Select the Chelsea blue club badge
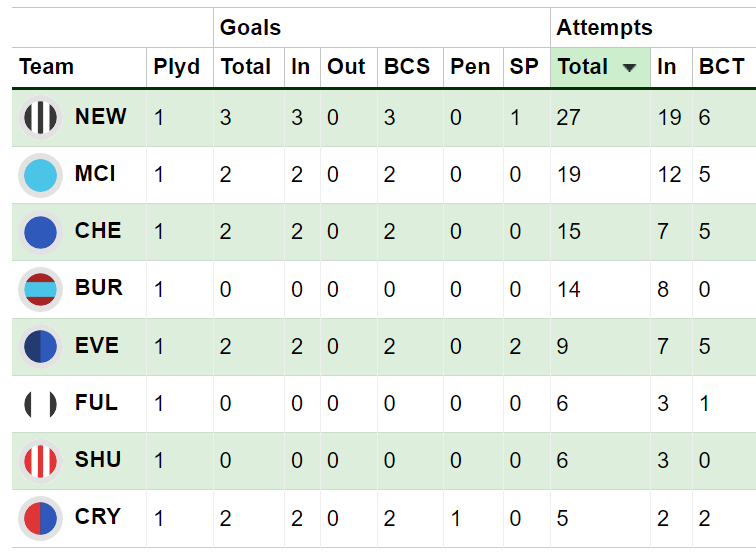 pos(41,232)
